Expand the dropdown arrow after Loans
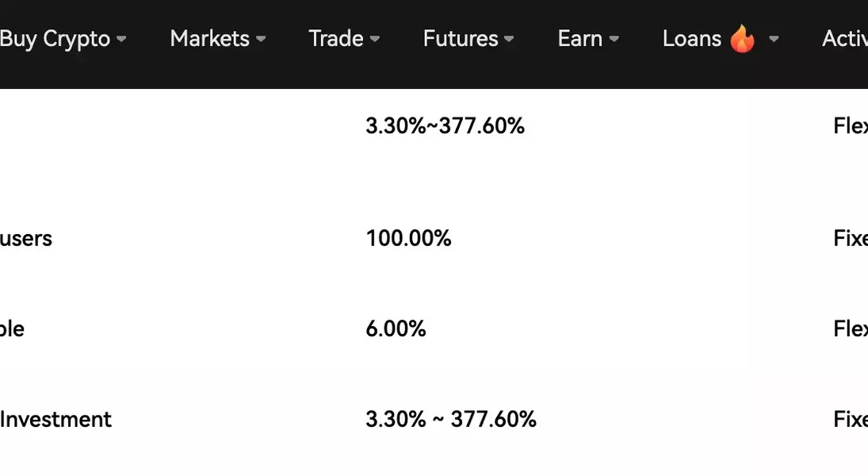This screenshot has height=476, width=868. click(x=774, y=39)
